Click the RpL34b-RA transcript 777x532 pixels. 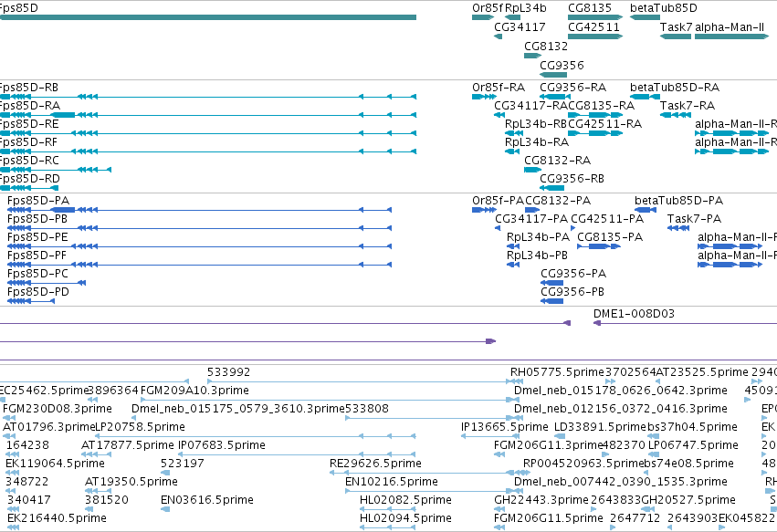[x=512, y=151]
